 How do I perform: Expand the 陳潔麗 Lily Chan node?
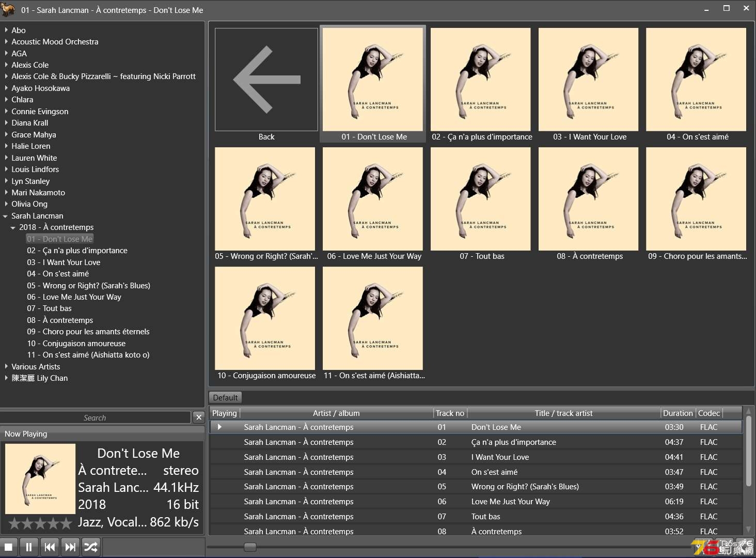(x=6, y=378)
